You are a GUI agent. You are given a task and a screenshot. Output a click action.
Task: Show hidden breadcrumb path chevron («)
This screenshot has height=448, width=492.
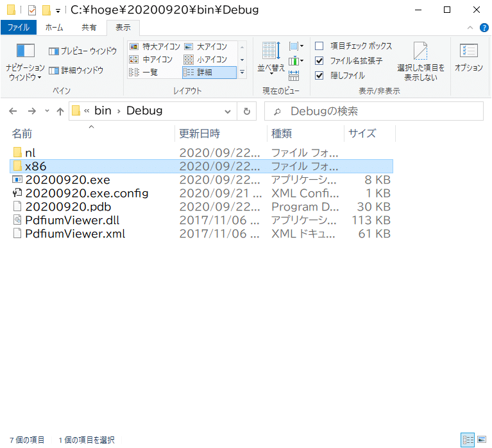(87, 111)
